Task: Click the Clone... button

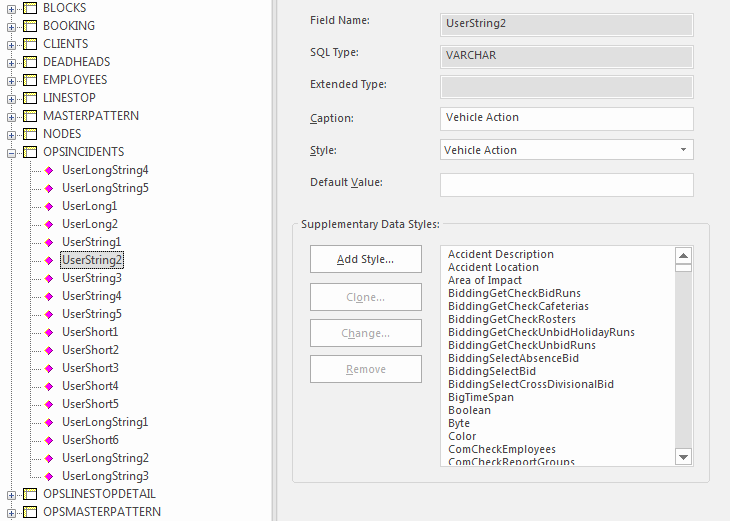Action: click(366, 297)
